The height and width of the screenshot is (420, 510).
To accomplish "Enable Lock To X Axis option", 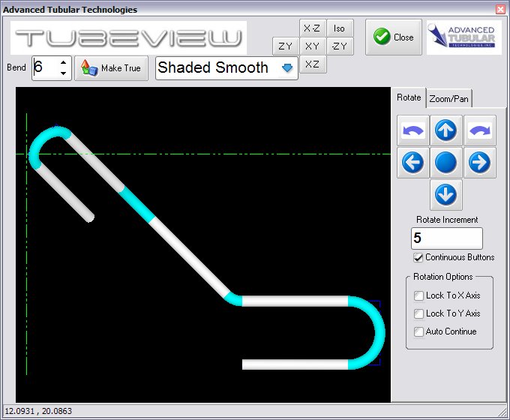I will point(419,295).
